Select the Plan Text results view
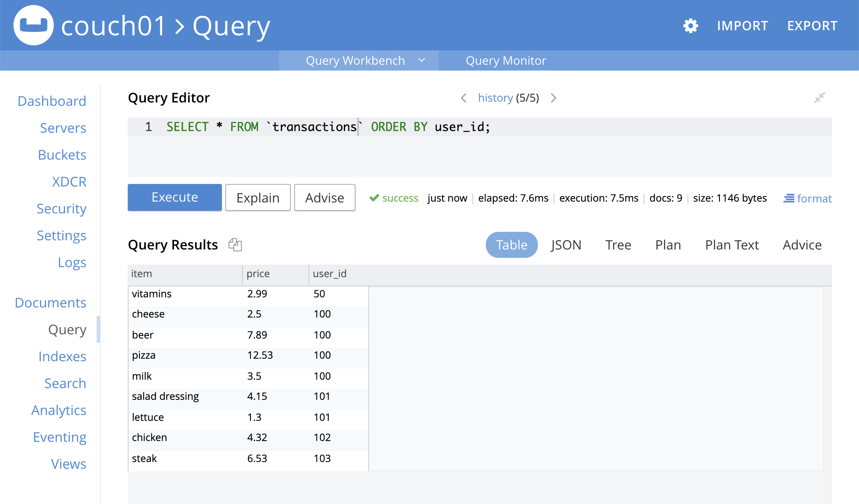859x504 pixels. [732, 245]
